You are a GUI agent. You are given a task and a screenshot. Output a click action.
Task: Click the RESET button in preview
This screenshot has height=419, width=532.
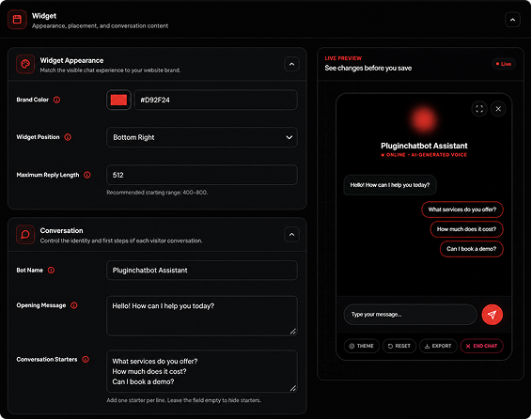399,346
